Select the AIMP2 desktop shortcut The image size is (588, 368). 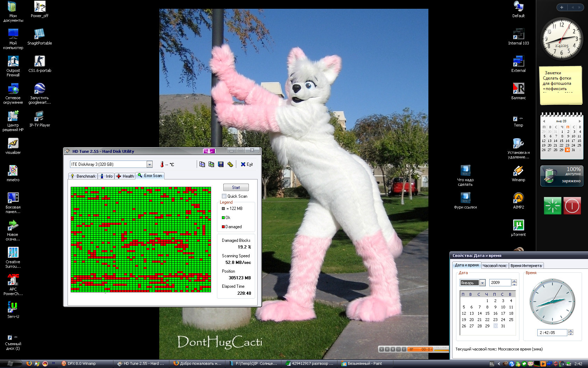pyautogui.click(x=518, y=201)
